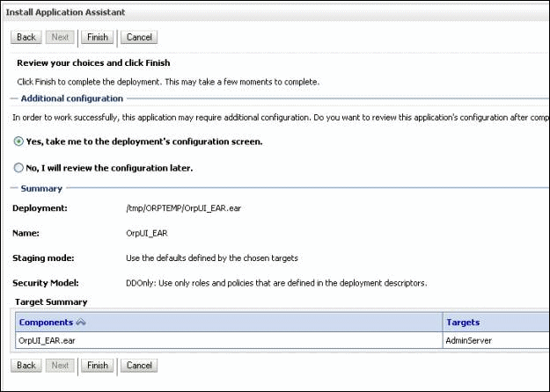Click the OrpUI_EAR.ear component cell

point(229,340)
